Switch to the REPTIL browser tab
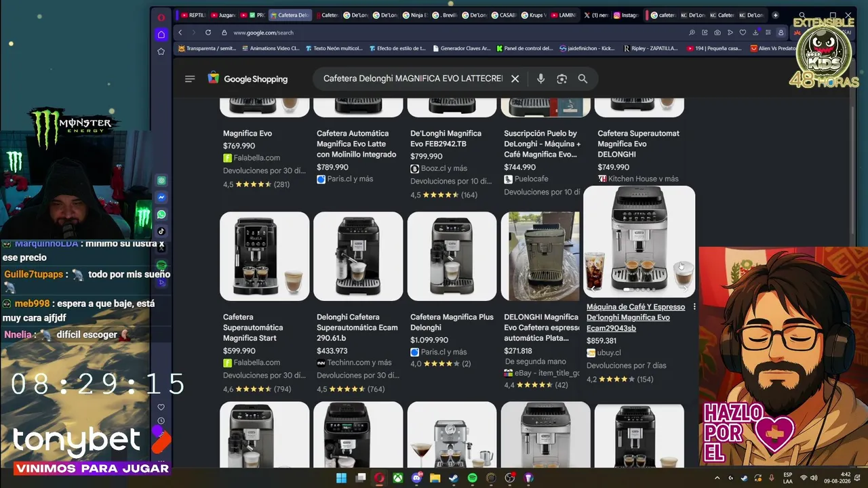This screenshot has width=868, height=488. [x=193, y=15]
